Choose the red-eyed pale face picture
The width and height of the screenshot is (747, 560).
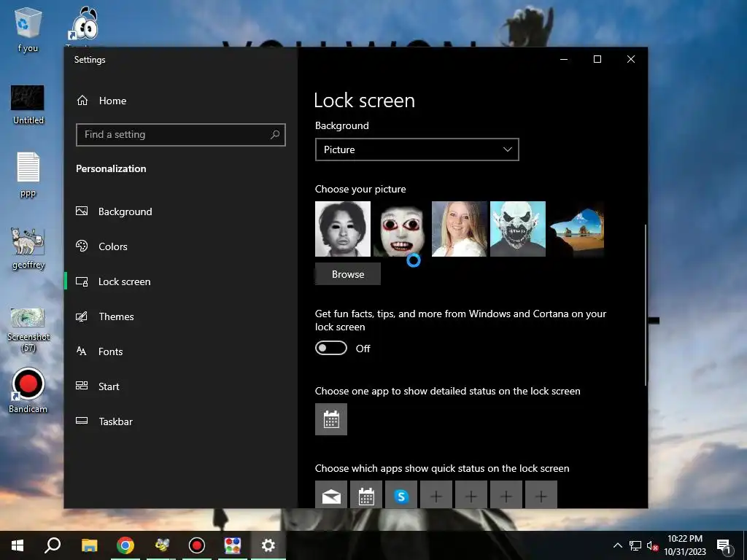point(401,229)
